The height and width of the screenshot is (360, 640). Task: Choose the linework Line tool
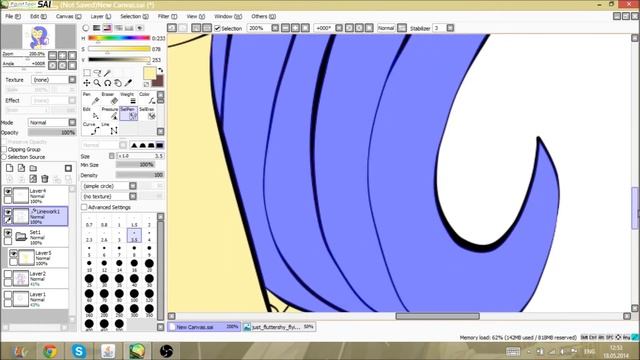click(110, 128)
